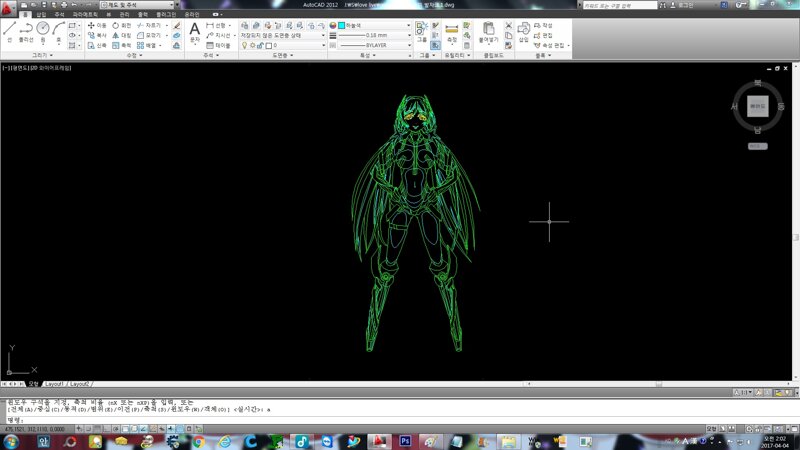This screenshot has width=800, height=450.
Task: Expand the Modify (수정) panel
Action: coord(134,55)
